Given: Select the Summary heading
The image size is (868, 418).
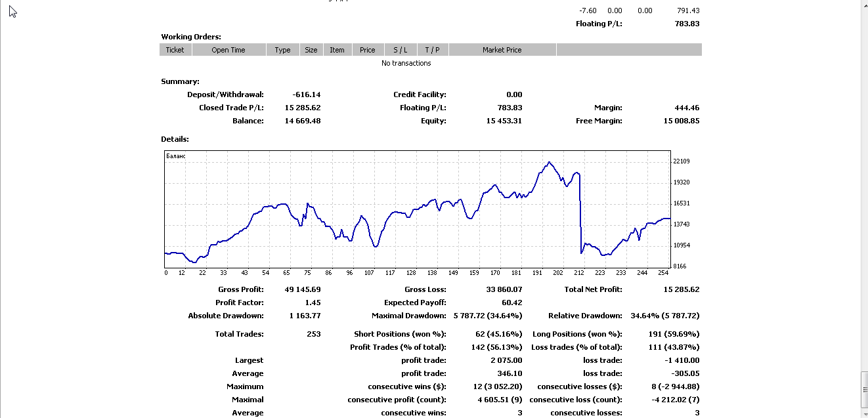Looking at the screenshot, I should (x=180, y=81).
